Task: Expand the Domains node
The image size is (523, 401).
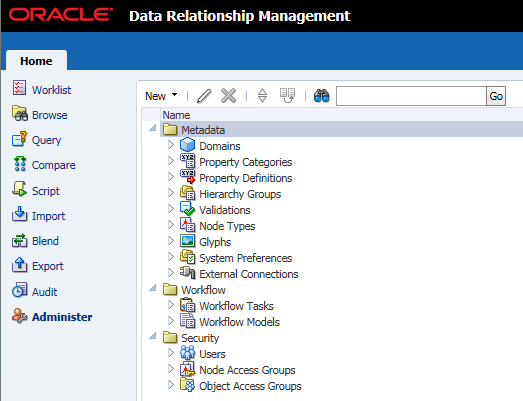Action: 171,145
